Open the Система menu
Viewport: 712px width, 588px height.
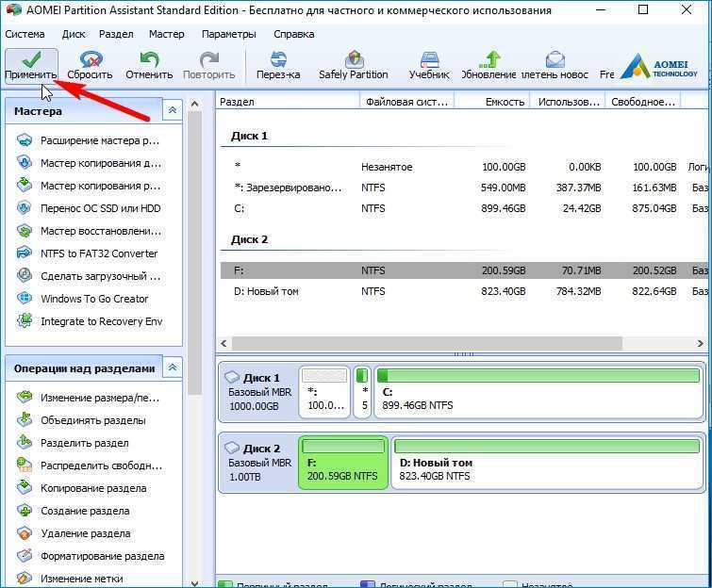pos(25,34)
